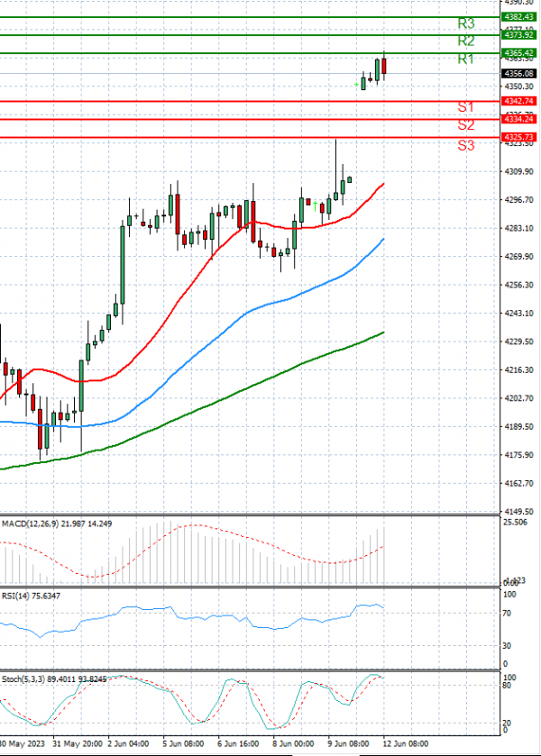Click the 4202.70 price scale value
Screen dimensions: 541x756
click(518, 398)
